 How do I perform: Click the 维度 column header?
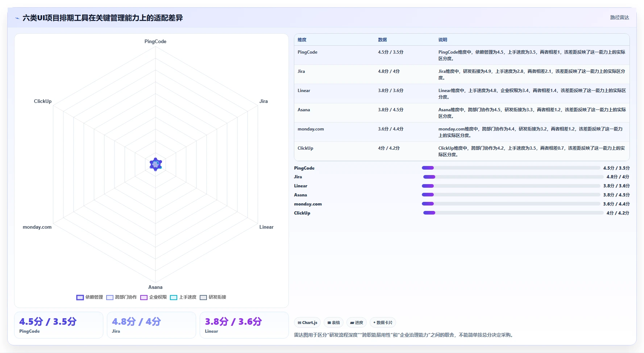pos(302,40)
